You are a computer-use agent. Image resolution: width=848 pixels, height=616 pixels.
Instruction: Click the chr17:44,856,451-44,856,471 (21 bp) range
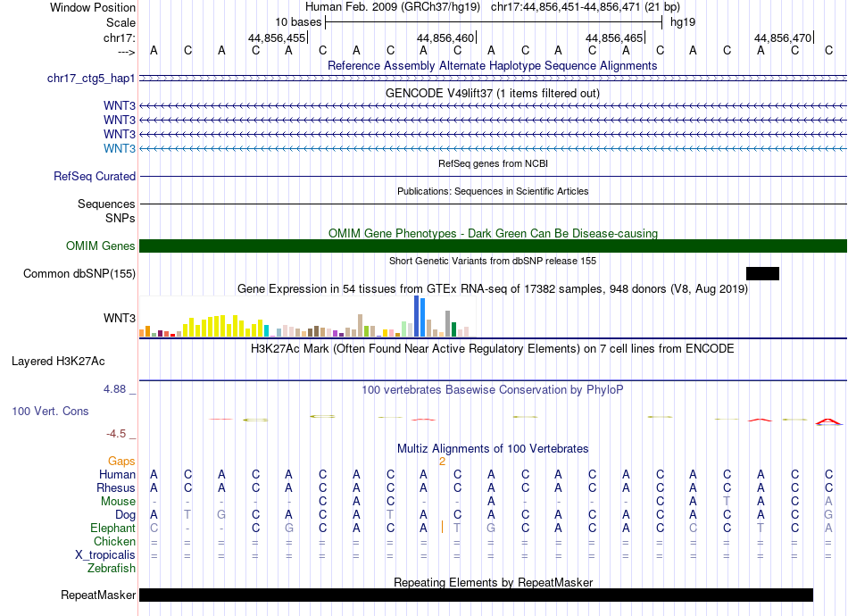tap(586, 7)
